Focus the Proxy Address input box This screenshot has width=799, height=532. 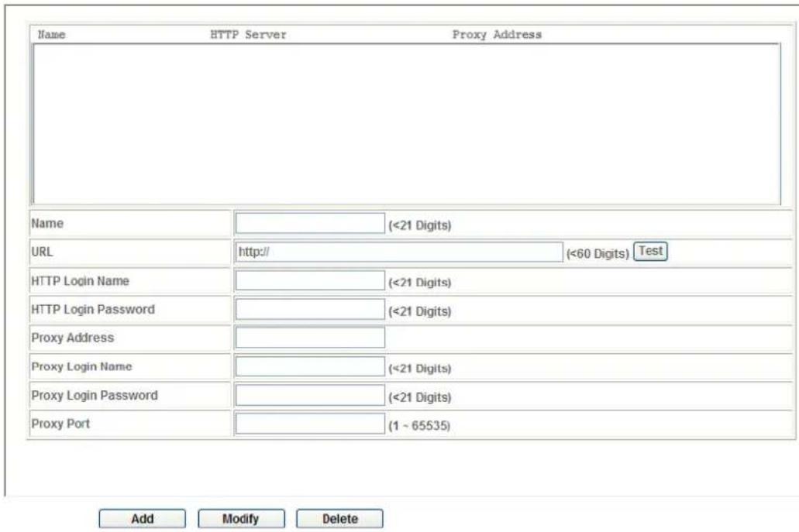(x=310, y=338)
